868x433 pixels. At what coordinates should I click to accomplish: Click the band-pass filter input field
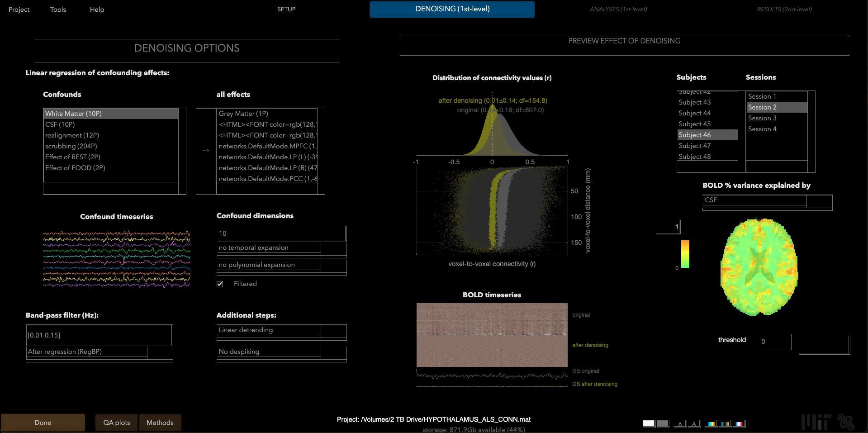pyautogui.click(x=99, y=335)
